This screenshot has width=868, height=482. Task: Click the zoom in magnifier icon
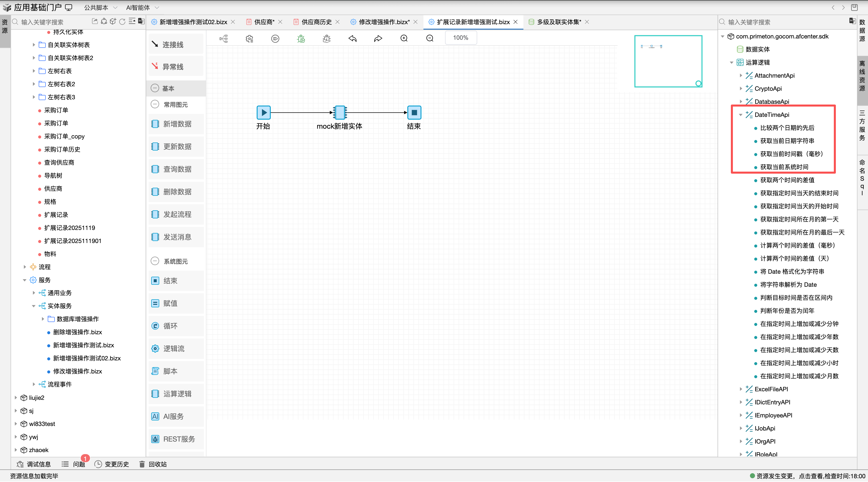click(x=404, y=38)
